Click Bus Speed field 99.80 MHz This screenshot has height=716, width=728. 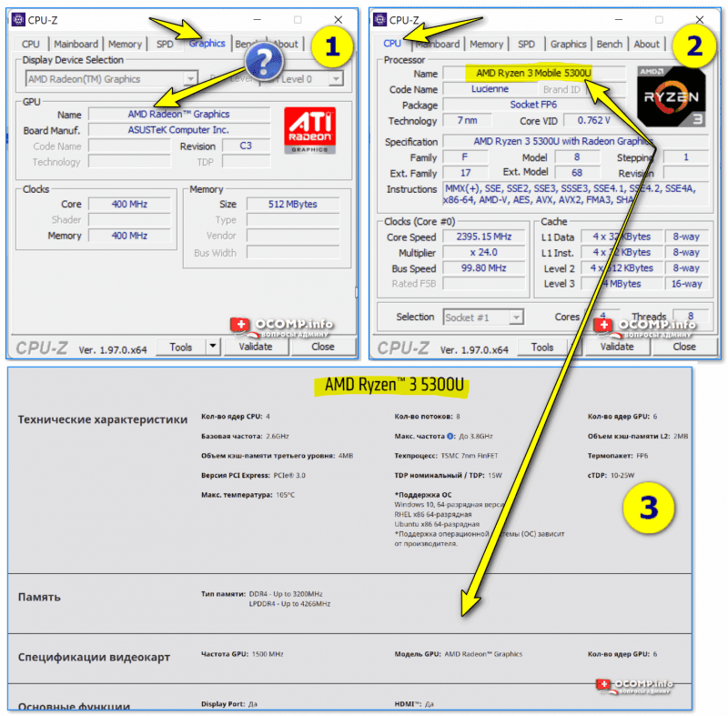coord(484,268)
